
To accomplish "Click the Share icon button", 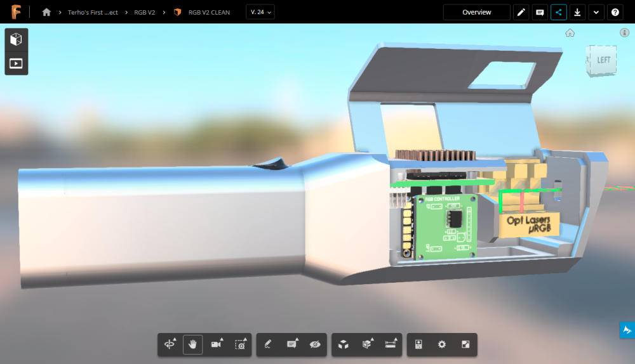I will (x=558, y=12).
